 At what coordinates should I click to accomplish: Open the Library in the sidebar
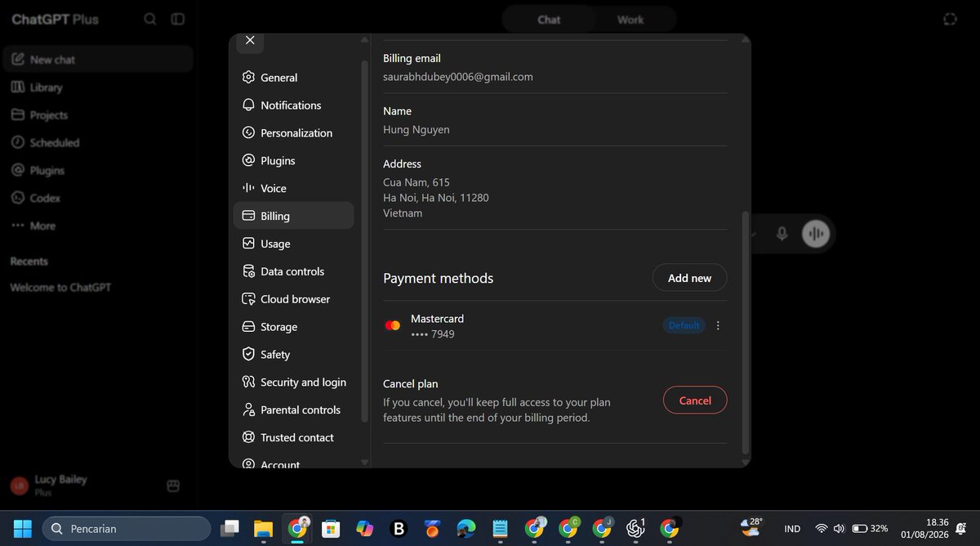(98, 87)
